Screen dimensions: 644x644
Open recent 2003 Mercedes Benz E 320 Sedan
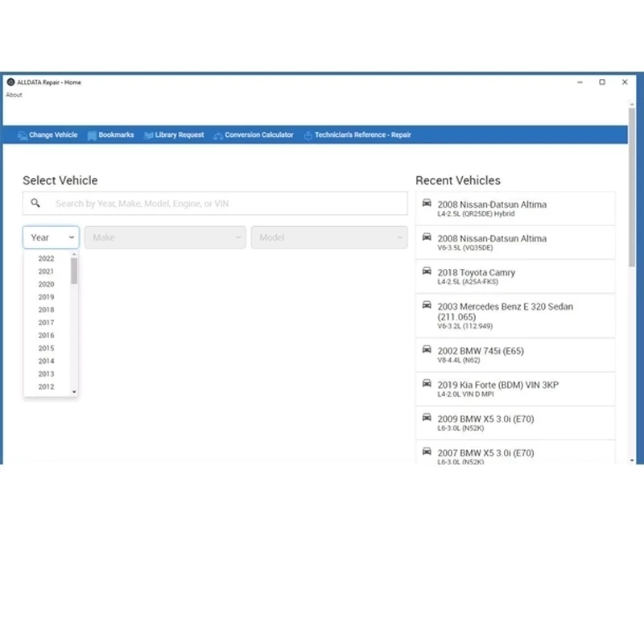coord(515,316)
